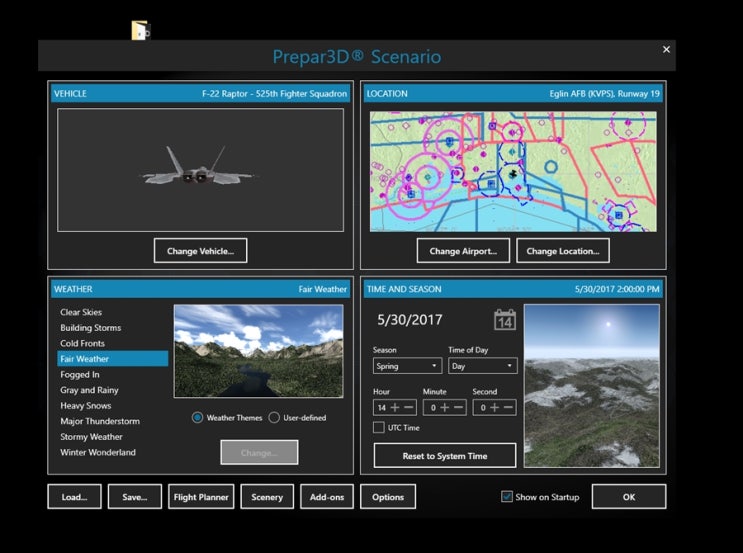Image resolution: width=743 pixels, height=553 pixels.
Task: Click the Eglin AFB location map
Action: (x=513, y=172)
